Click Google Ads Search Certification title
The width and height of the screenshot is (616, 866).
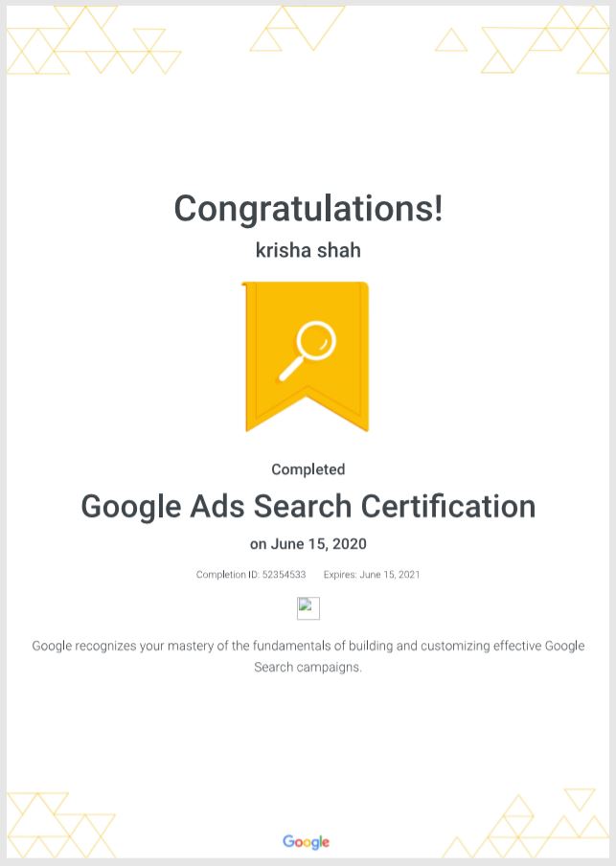point(308,507)
